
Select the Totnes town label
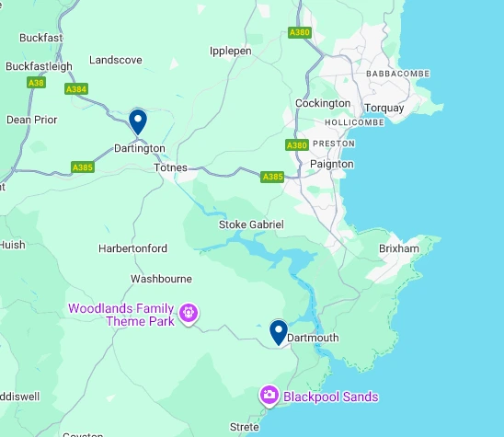tap(170, 167)
